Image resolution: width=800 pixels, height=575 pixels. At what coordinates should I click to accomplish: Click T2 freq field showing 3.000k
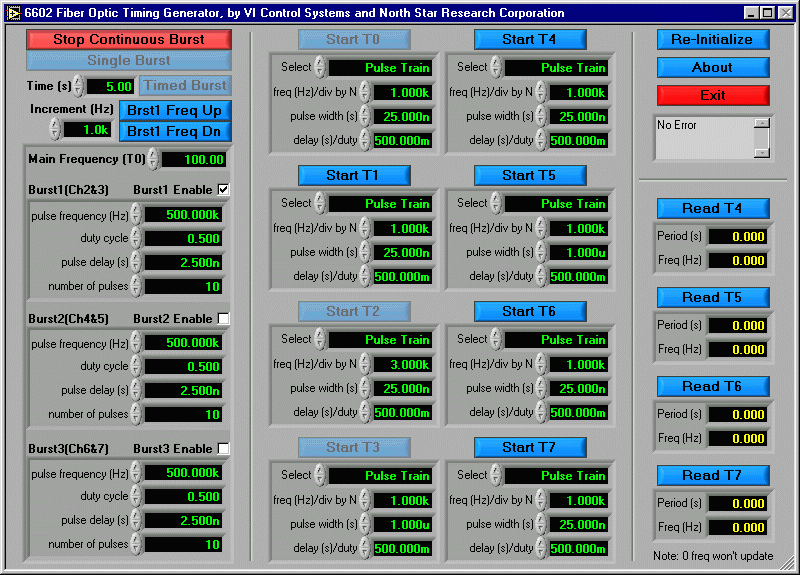click(x=403, y=364)
